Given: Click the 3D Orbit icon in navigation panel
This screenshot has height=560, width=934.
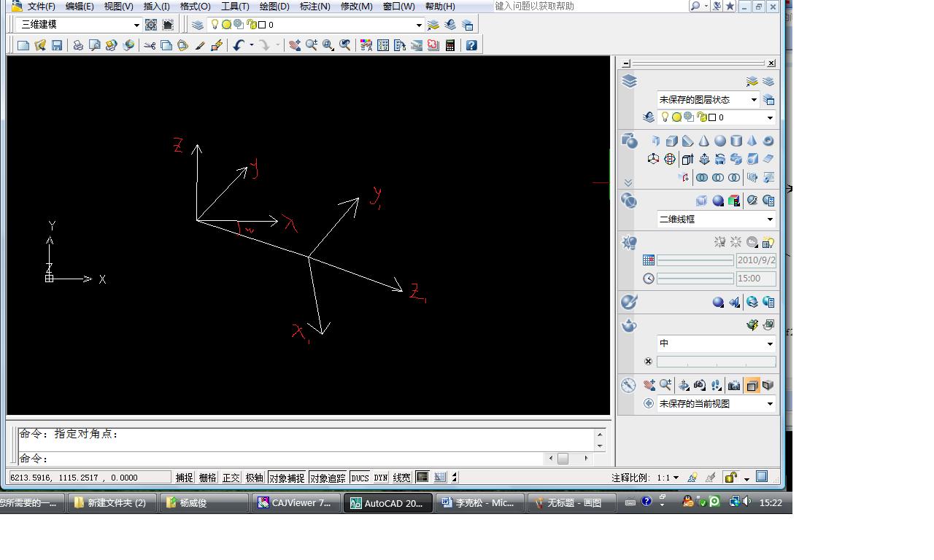Looking at the screenshot, I should tap(684, 385).
